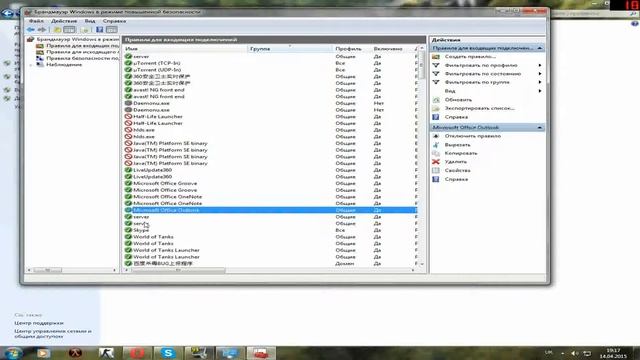
Task: Open Центр поддержки link in Control Panel
Action: tap(39, 323)
